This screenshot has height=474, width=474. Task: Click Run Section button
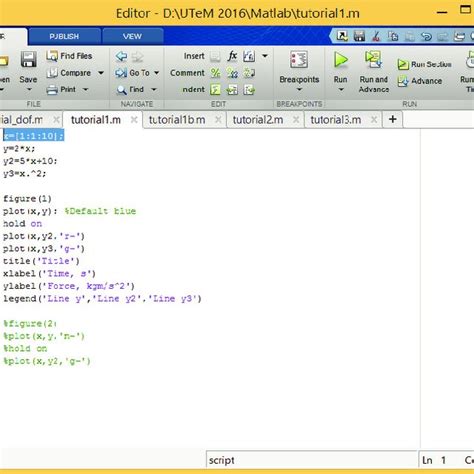pos(424,64)
